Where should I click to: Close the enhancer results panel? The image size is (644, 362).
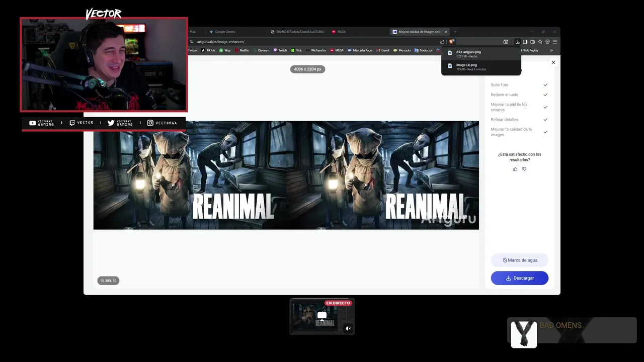pos(553,62)
